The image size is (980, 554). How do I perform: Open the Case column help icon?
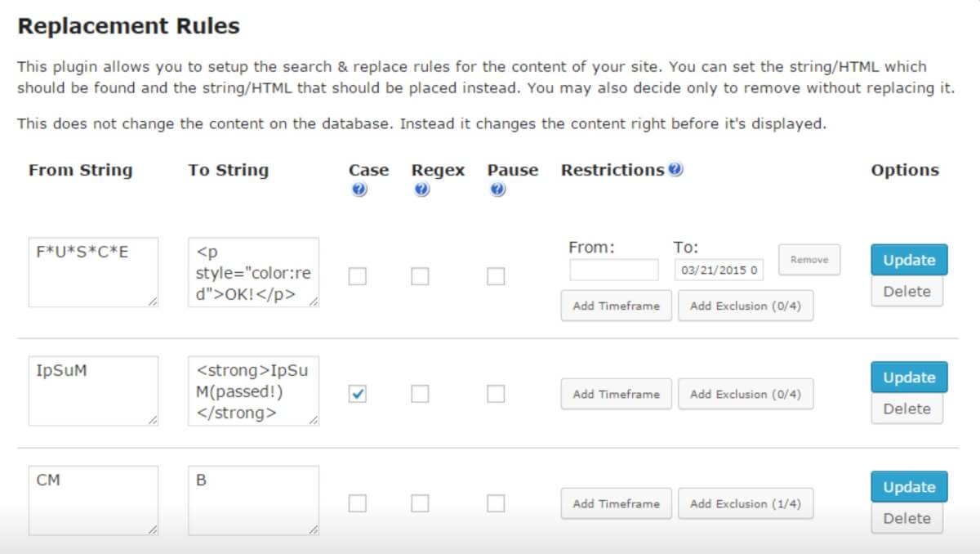click(x=359, y=190)
